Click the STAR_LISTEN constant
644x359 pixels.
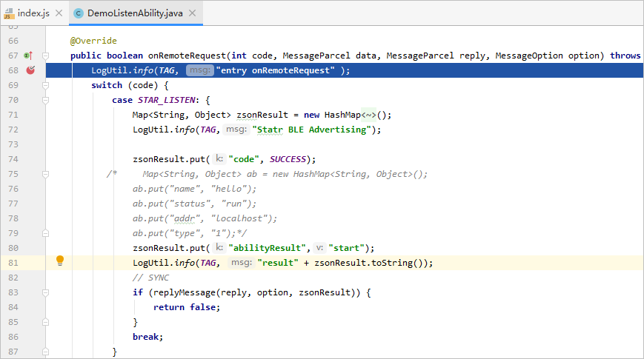coord(166,100)
